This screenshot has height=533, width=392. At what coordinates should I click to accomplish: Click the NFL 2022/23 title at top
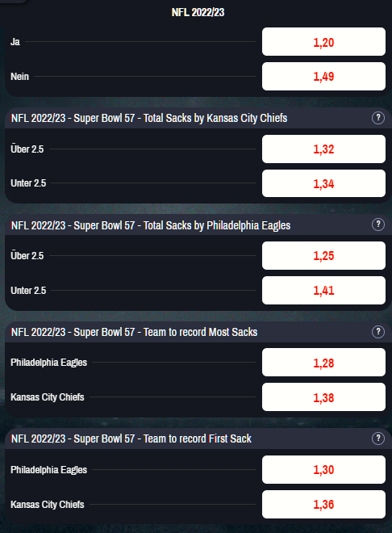tap(198, 13)
